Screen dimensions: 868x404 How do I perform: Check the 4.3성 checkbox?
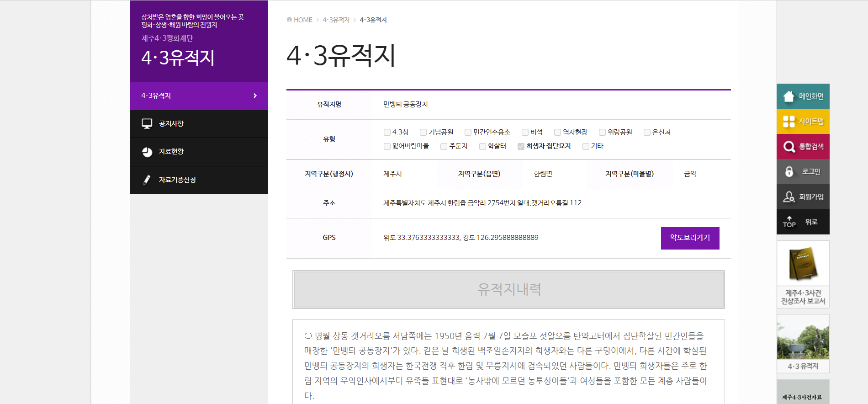point(387,133)
